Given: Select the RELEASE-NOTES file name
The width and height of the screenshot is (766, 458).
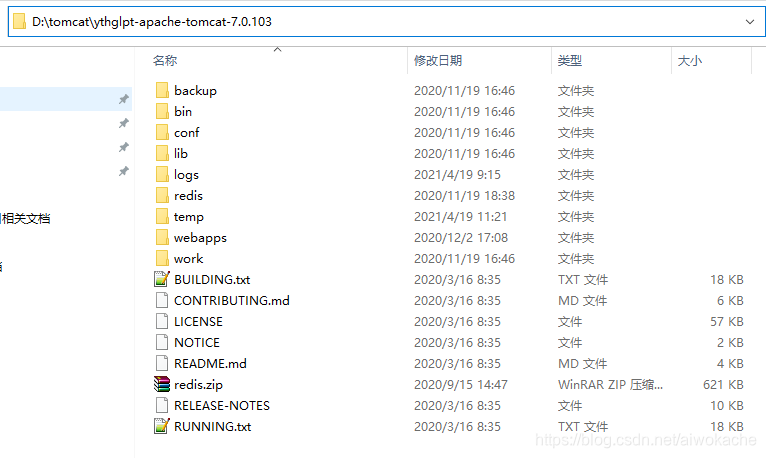Looking at the screenshot, I should coord(222,405).
